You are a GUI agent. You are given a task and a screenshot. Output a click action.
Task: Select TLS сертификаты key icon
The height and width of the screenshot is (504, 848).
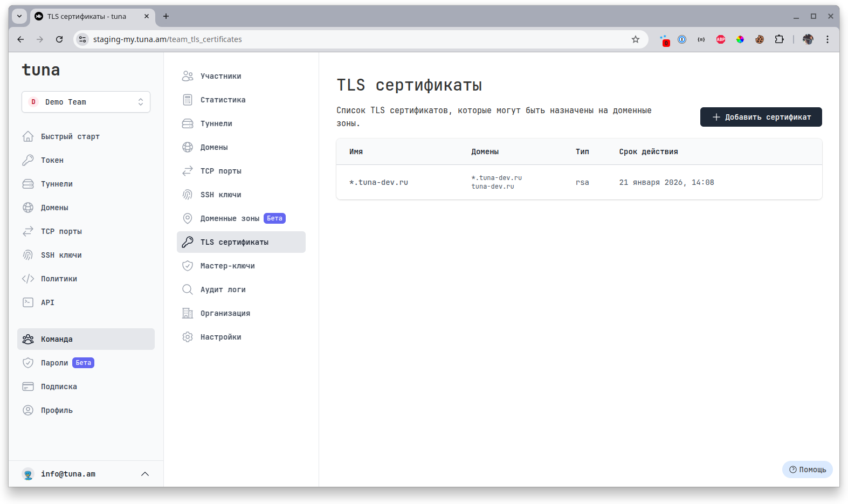point(188,242)
